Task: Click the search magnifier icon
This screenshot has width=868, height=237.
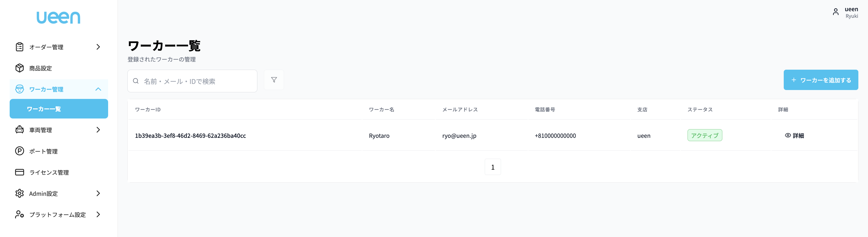Action: (136, 81)
